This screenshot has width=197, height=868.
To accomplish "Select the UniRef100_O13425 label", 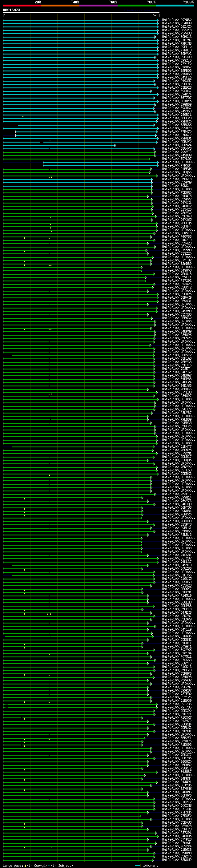I will coord(176,210).
